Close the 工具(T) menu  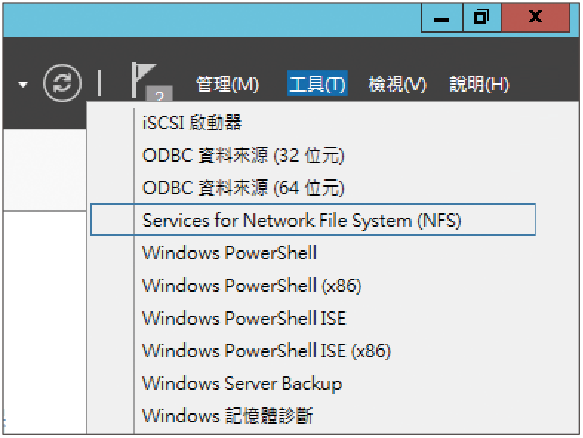point(317,83)
